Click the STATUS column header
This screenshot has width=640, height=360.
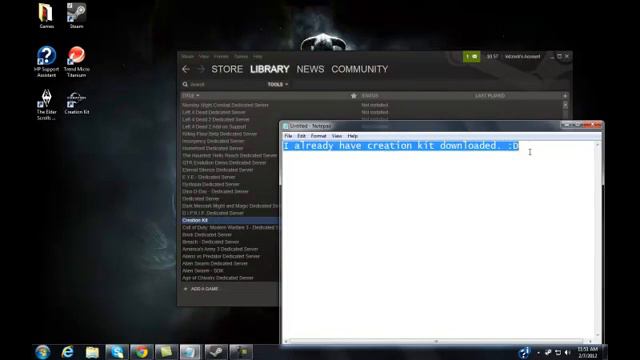pyautogui.click(x=370, y=96)
